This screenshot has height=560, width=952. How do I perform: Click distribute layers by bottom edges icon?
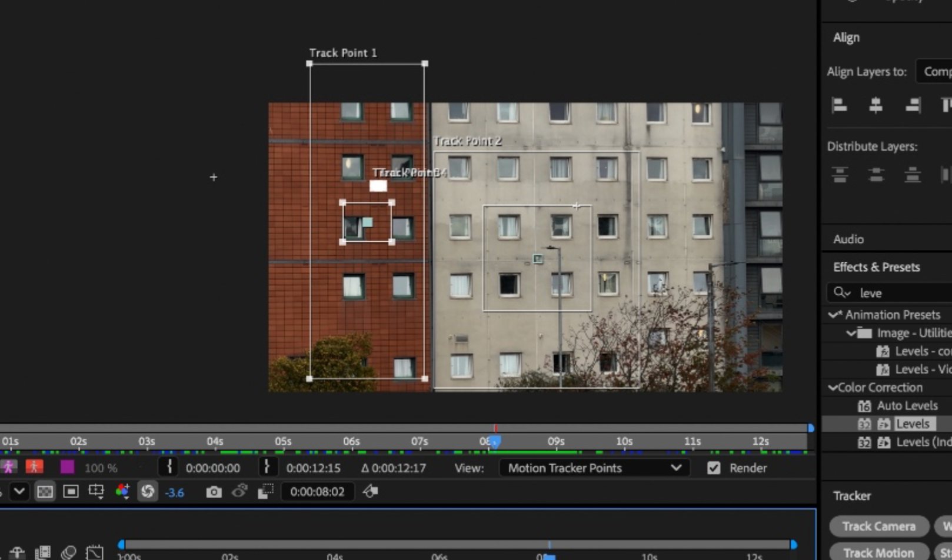[913, 175]
